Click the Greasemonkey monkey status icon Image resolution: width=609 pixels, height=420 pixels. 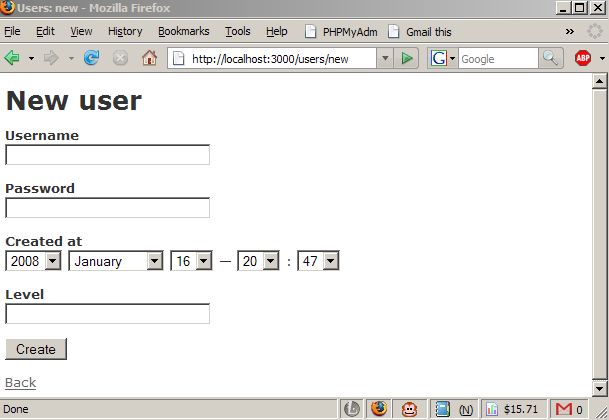click(x=410, y=408)
